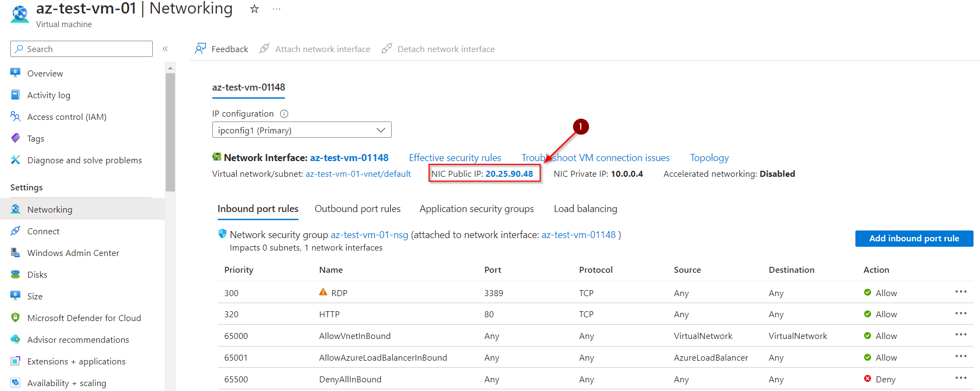The image size is (980, 391).
Task: Open the Effective security rules link
Action: [x=455, y=158]
